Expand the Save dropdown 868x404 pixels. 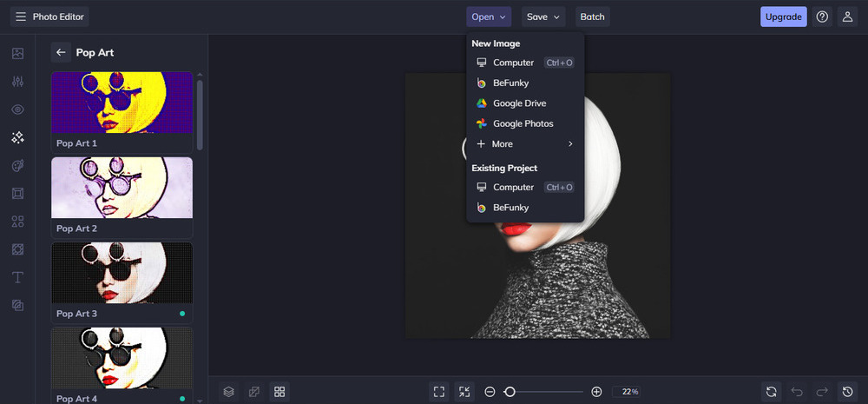pos(542,17)
